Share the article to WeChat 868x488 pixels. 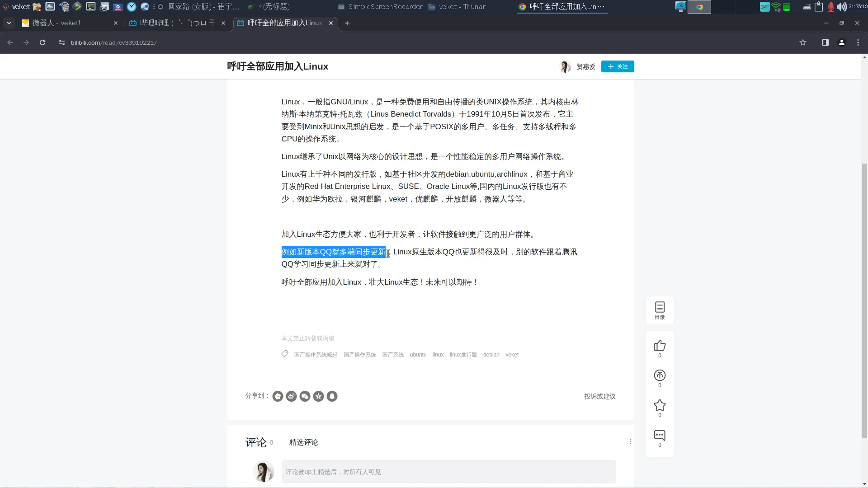(x=305, y=396)
